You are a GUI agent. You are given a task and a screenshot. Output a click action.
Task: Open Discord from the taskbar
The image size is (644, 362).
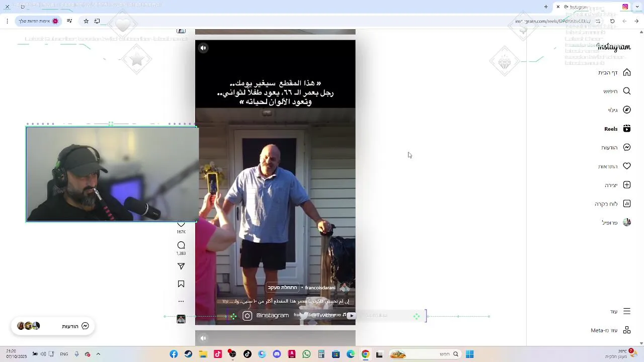(277, 354)
